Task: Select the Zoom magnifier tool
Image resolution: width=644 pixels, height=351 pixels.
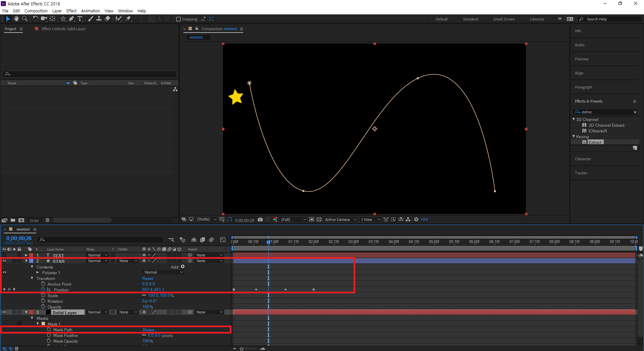Action: (x=24, y=19)
